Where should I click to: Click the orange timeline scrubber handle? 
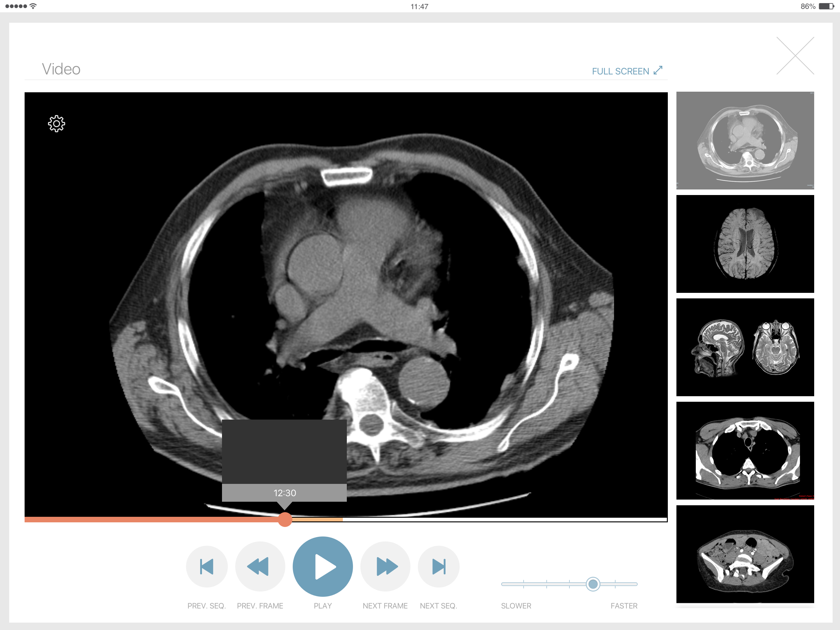[285, 520]
